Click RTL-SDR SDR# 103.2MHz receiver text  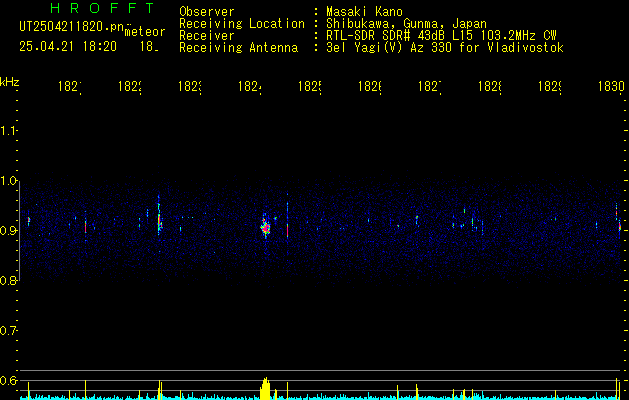pyautogui.click(x=441, y=36)
